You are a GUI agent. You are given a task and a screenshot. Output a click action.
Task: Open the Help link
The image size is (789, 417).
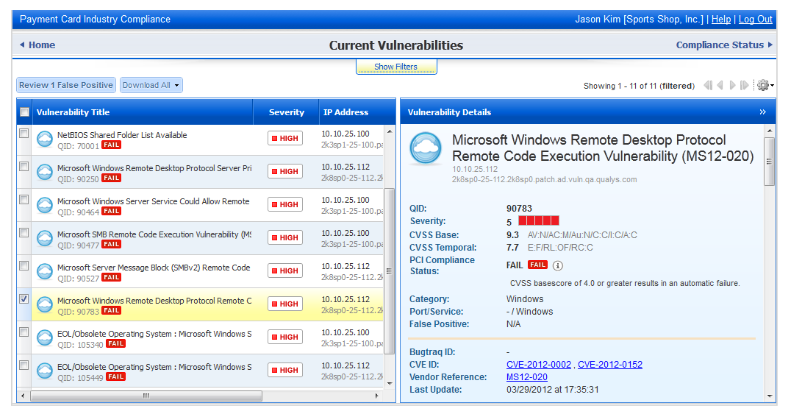(x=721, y=19)
